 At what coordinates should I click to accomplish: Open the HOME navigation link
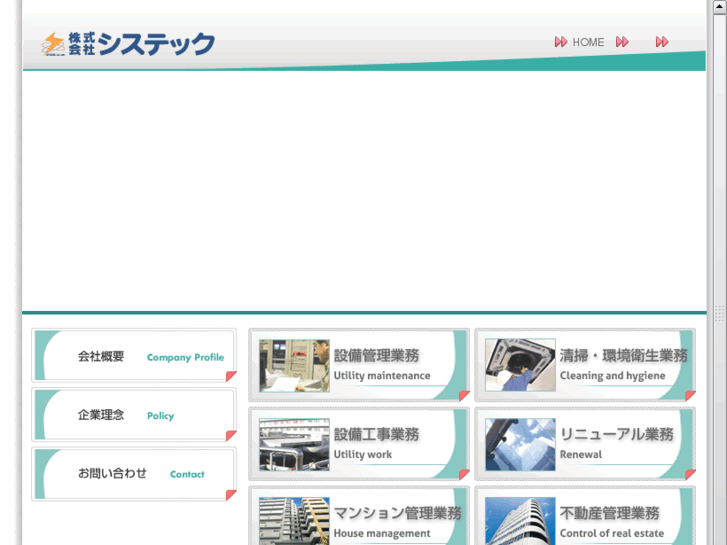tap(588, 42)
